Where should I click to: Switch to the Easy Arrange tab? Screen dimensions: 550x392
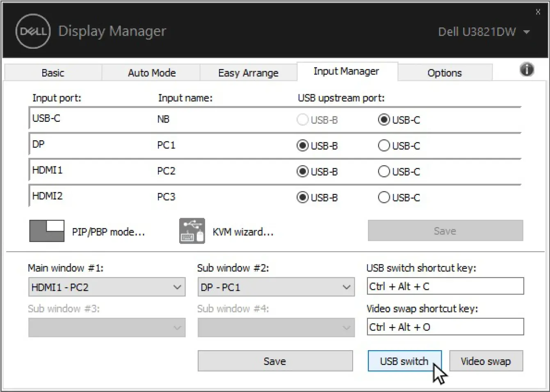pyautogui.click(x=248, y=73)
